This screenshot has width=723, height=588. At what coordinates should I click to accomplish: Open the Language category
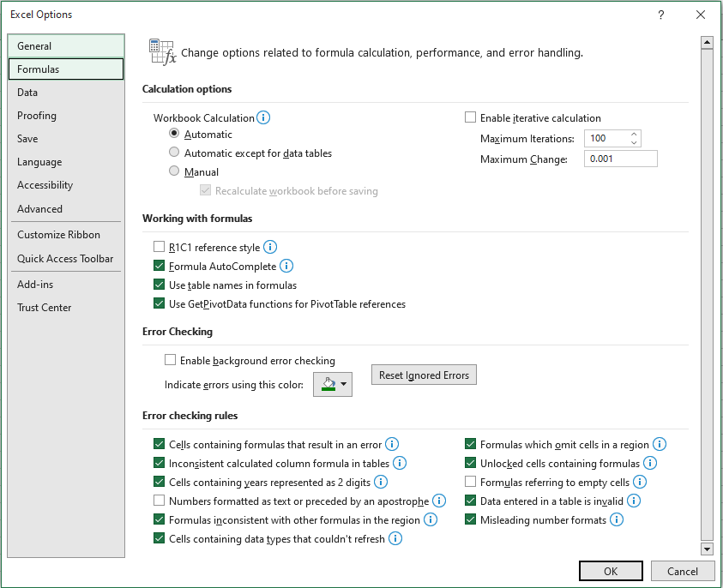[66, 162]
